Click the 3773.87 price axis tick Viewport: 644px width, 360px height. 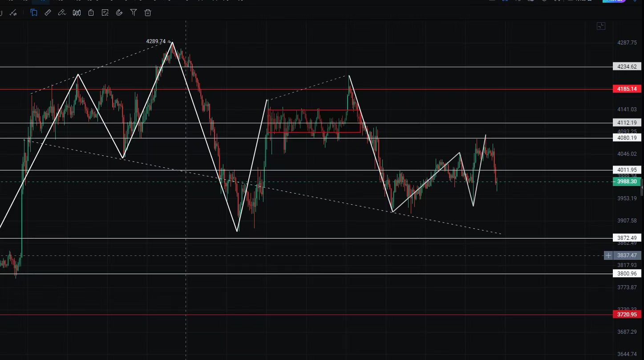click(627, 287)
